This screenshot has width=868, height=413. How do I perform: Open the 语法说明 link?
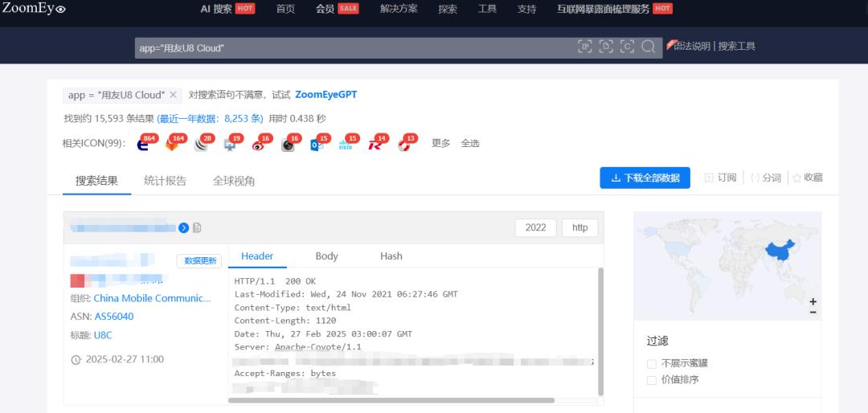(x=692, y=47)
